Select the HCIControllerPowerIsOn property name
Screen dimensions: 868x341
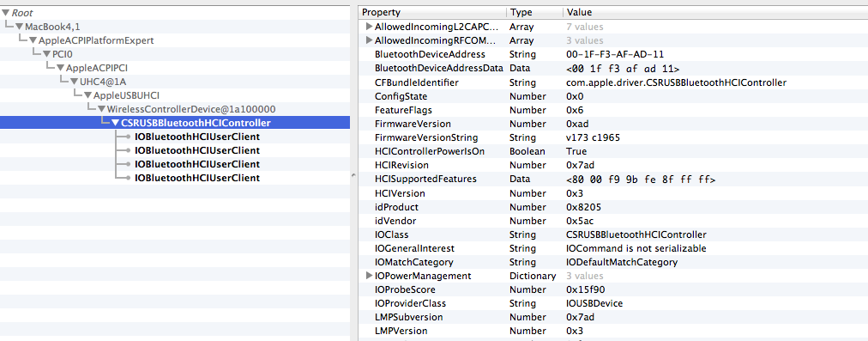click(x=430, y=151)
